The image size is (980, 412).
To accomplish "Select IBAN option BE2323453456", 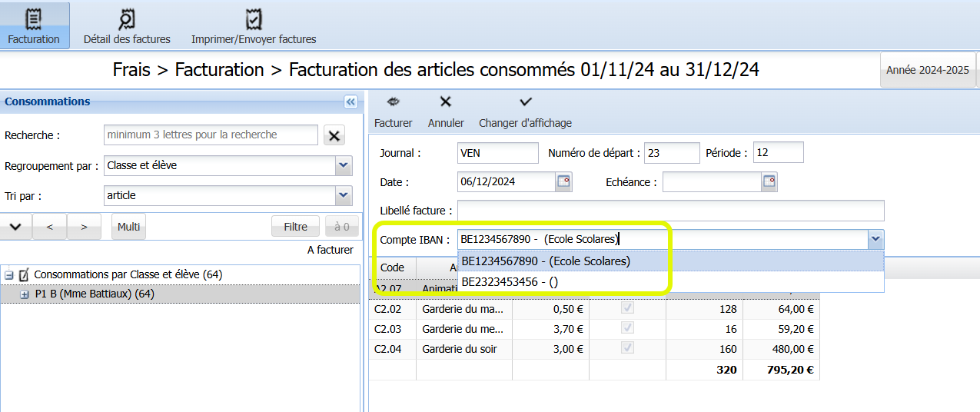I will click(x=509, y=282).
